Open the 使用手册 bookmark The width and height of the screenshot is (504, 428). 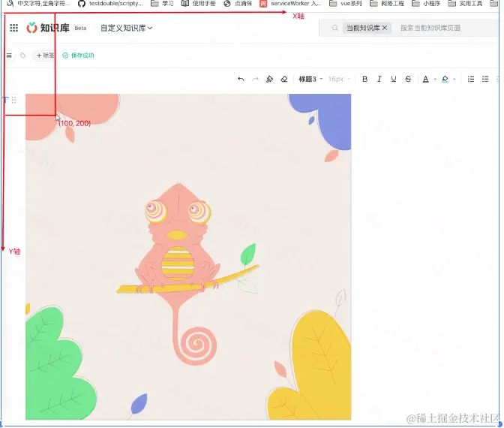(198, 4)
